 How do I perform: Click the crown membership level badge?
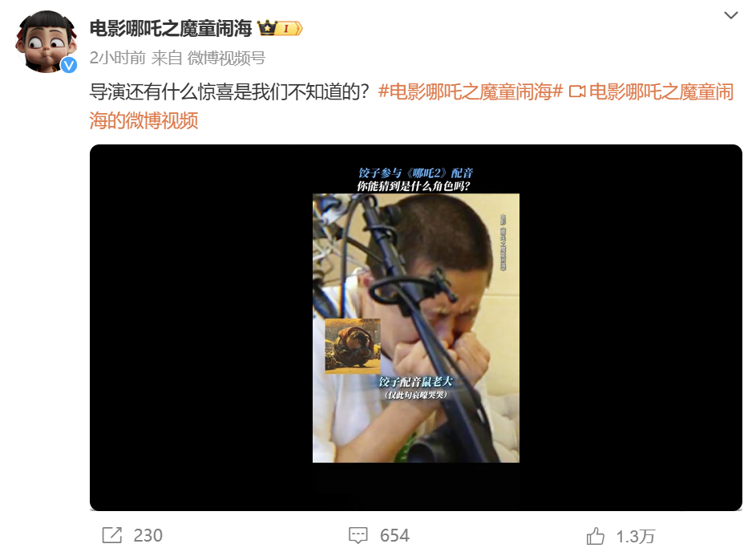click(x=280, y=28)
